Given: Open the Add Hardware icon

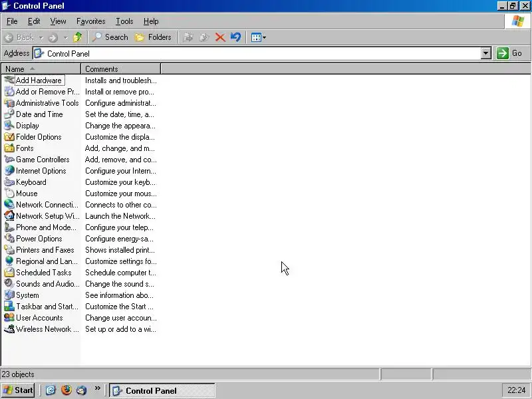Looking at the screenshot, I should coord(9,80).
